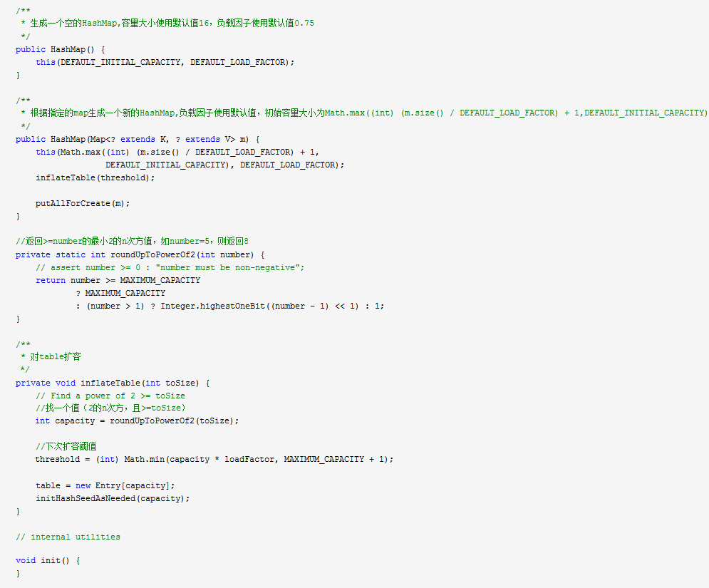Click the 'void init()' method declaration

pos(43,561)
